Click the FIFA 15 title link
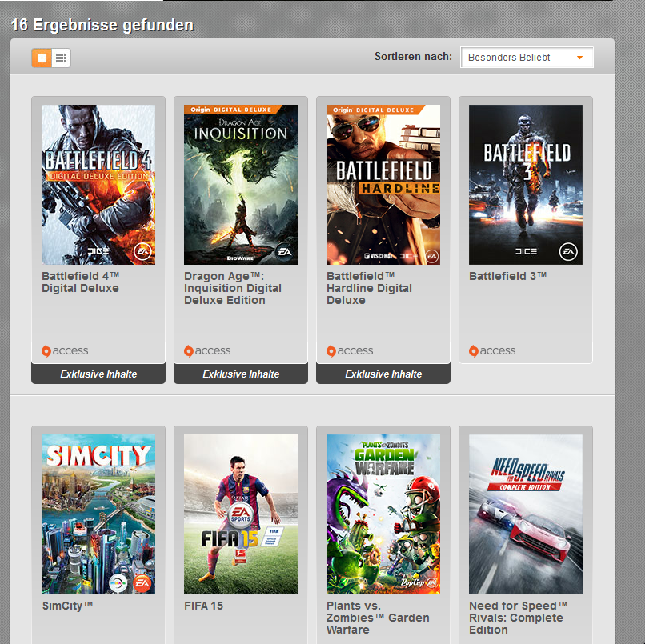 coord(203,606)
